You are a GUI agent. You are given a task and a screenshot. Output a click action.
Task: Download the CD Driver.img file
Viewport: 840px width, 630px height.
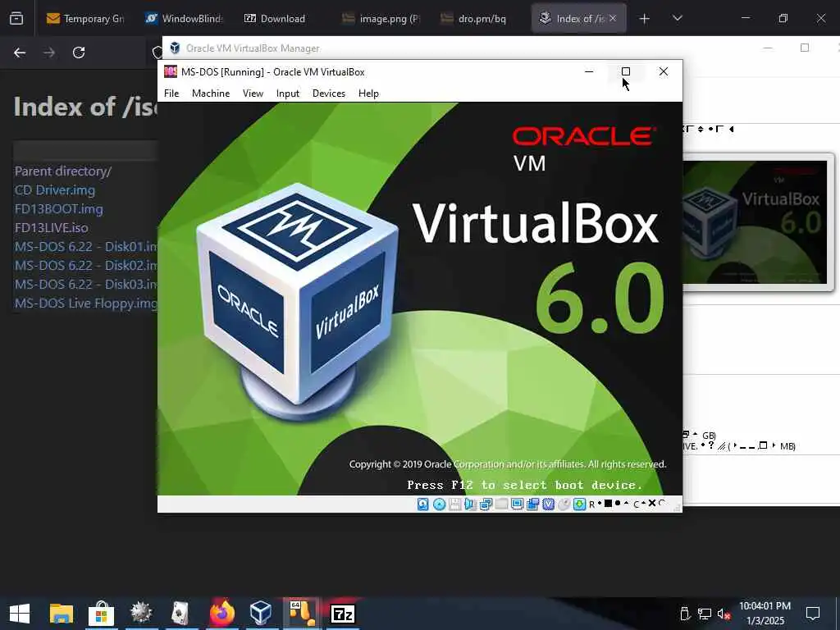[x=55, y=190]
